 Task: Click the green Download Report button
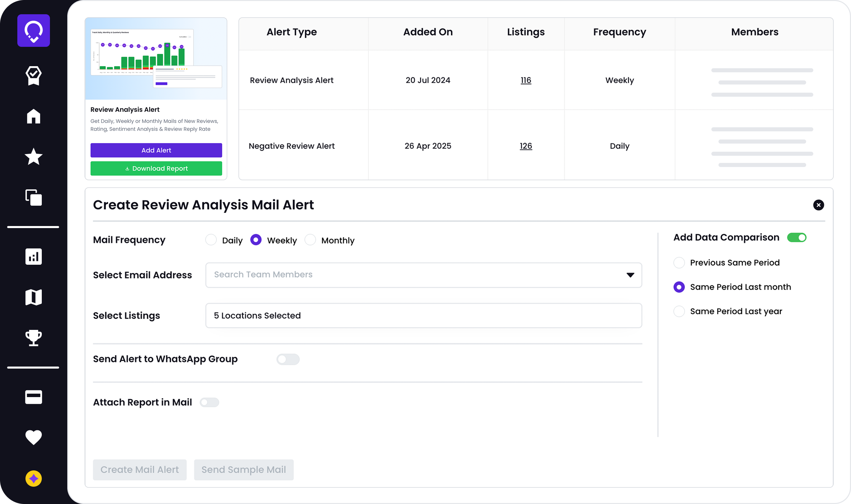(156, 168)
